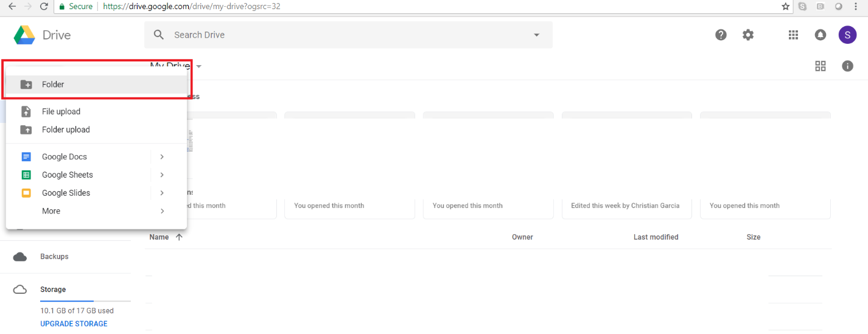Image resolution: width=868 pixels, height=334 pixels.
Task: Click the Storage cloud outline icon
Action: 20,290
